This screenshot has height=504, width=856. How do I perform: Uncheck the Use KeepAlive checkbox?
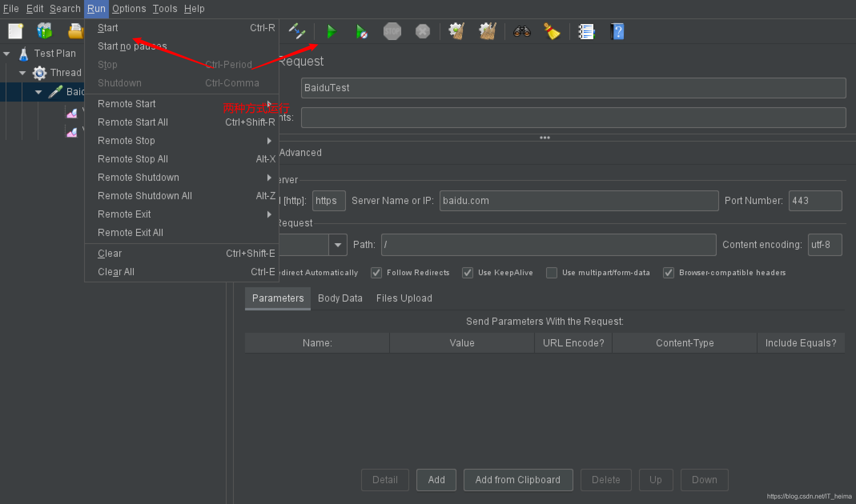point(468,273)
